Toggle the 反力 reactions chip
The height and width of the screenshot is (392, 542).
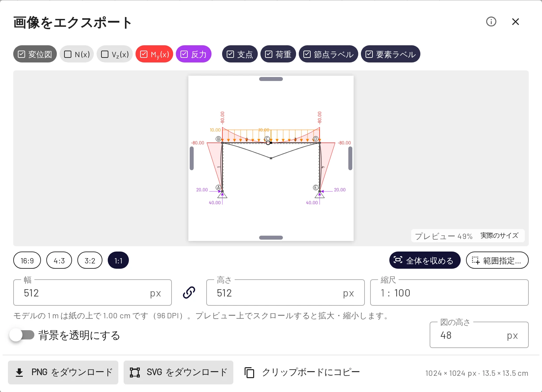194,54
